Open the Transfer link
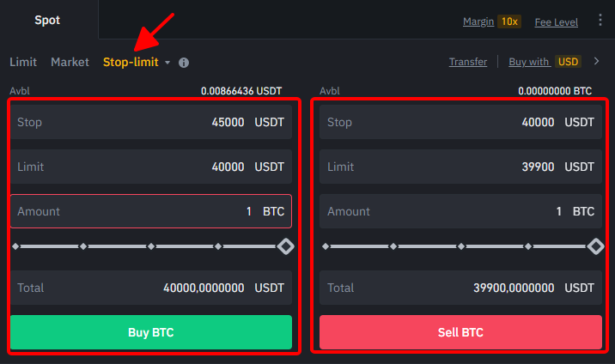 (468, 62)
